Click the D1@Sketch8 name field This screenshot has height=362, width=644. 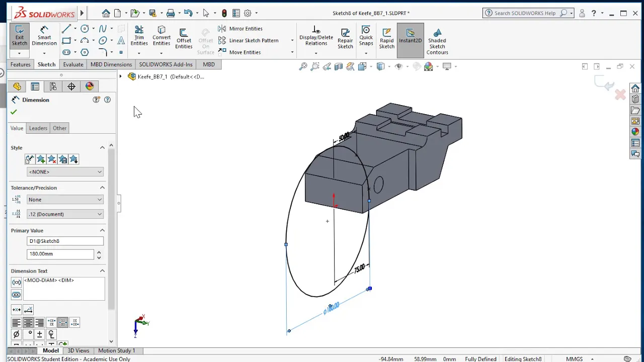(x=65, y=241)
